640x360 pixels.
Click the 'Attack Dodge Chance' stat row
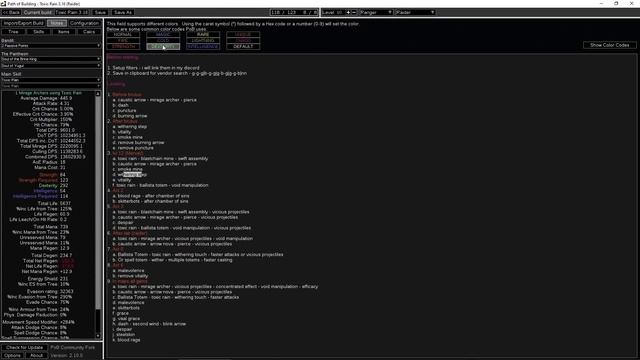(x=38, y=327)
